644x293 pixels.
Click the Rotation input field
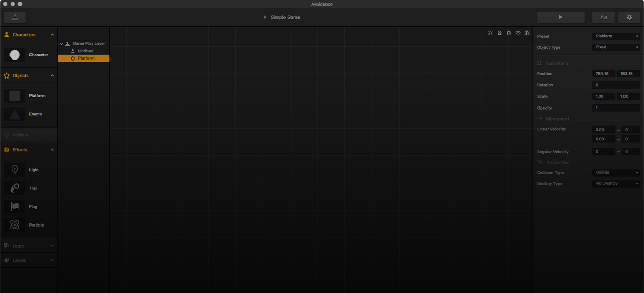click(616, 85)
